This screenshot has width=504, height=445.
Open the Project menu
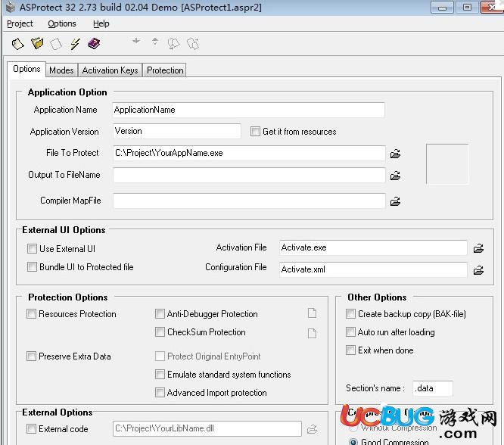point(20,23)
